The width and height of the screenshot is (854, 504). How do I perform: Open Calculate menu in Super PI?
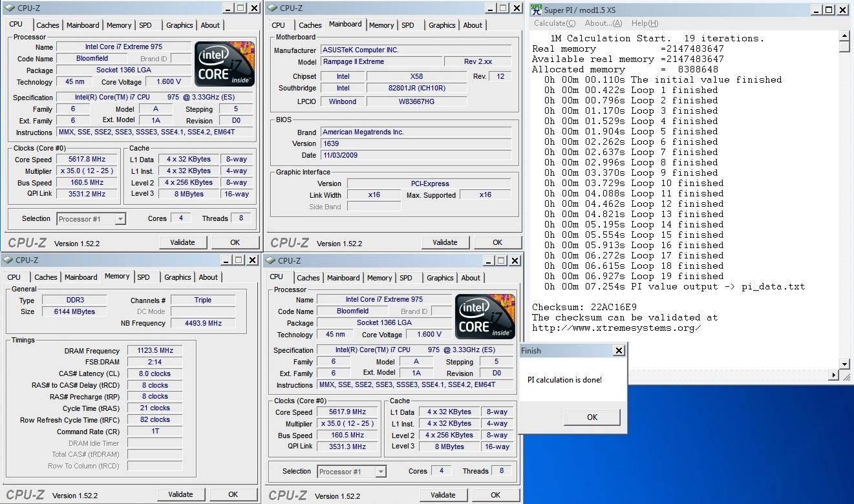tap(555, 23)
